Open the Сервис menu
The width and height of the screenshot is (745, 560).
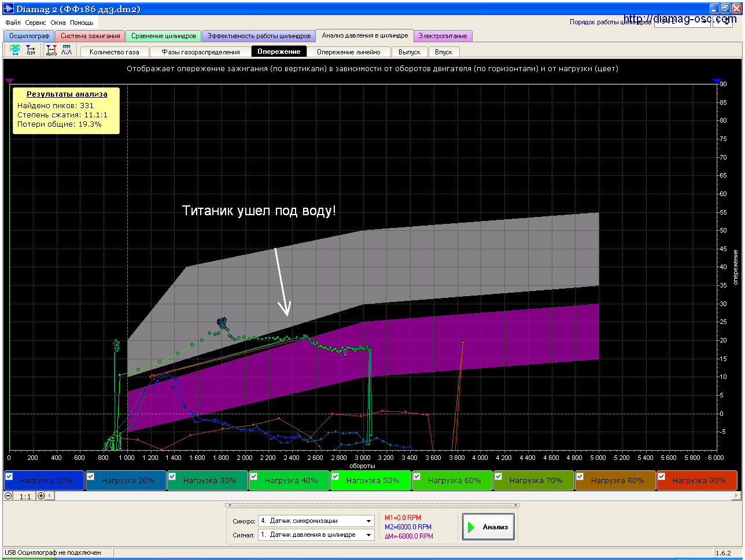(36, 23)
